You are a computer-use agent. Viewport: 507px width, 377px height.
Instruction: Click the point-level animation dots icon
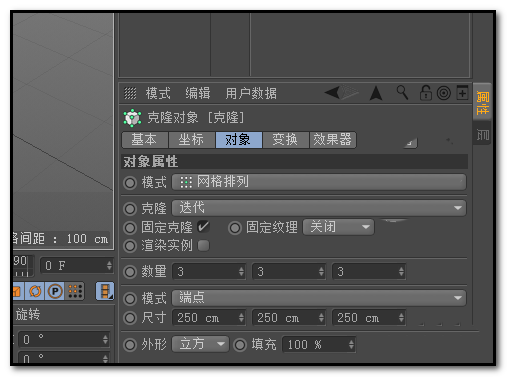coord(75,291)
